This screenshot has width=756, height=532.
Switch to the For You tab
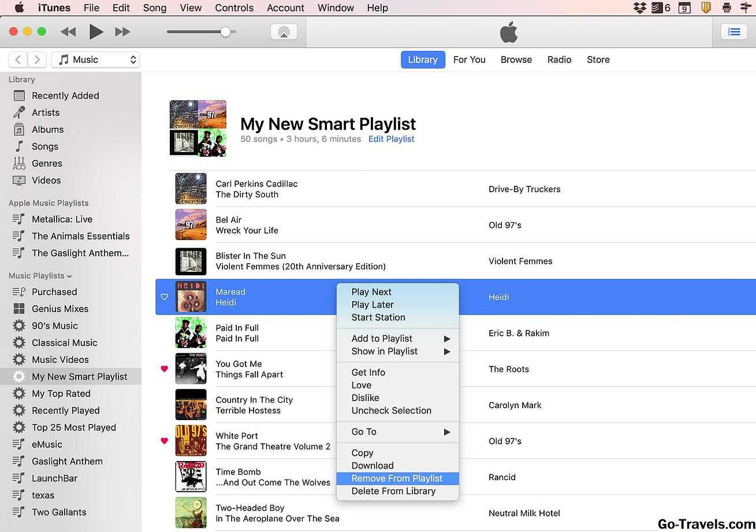[x=469, y=59]
